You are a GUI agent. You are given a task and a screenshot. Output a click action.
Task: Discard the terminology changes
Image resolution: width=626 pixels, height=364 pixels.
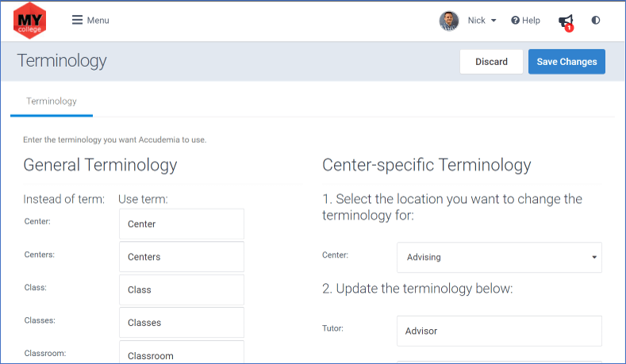(491, 62)
